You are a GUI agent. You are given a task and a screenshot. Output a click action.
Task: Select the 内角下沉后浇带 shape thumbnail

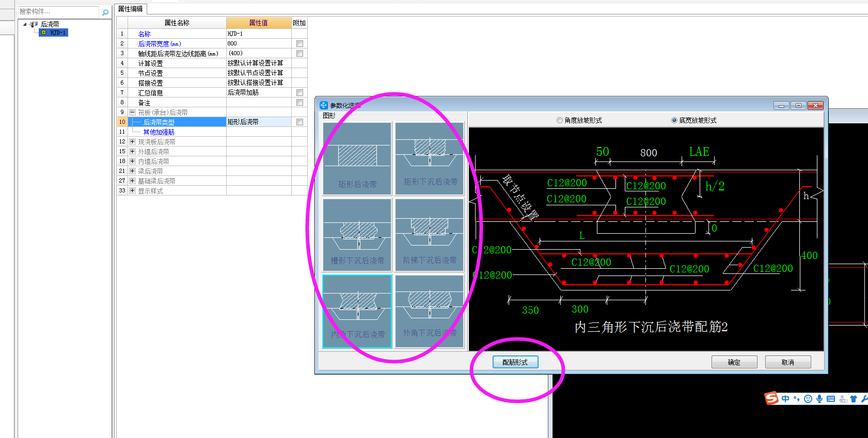[357, 311]
